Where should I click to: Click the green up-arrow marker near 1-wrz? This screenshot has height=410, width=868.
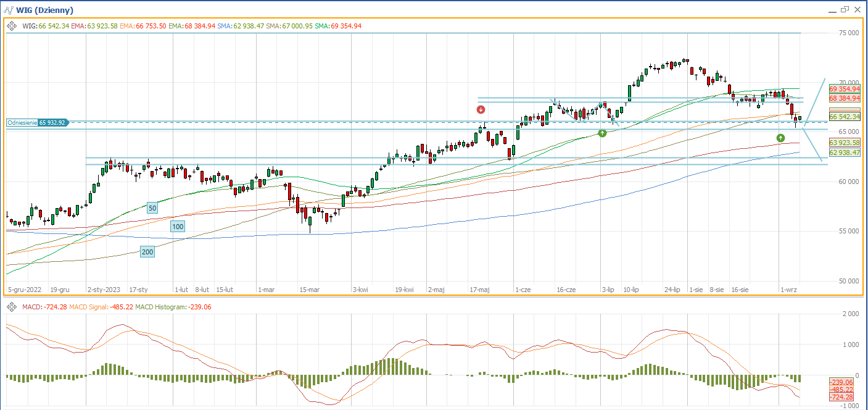tap(780, 138)
